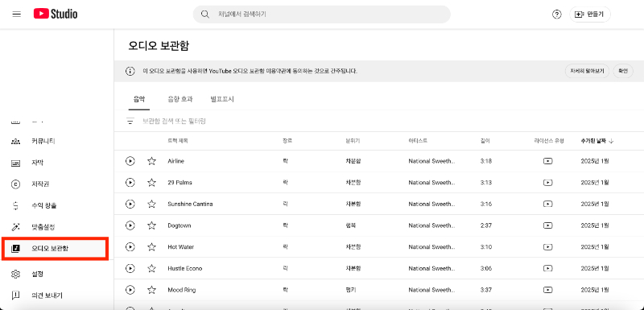Click the license icon for Airline
Image resolution: width=644 pixels, height=310 pixels.
pyautogui.click(x=547, y=161)
